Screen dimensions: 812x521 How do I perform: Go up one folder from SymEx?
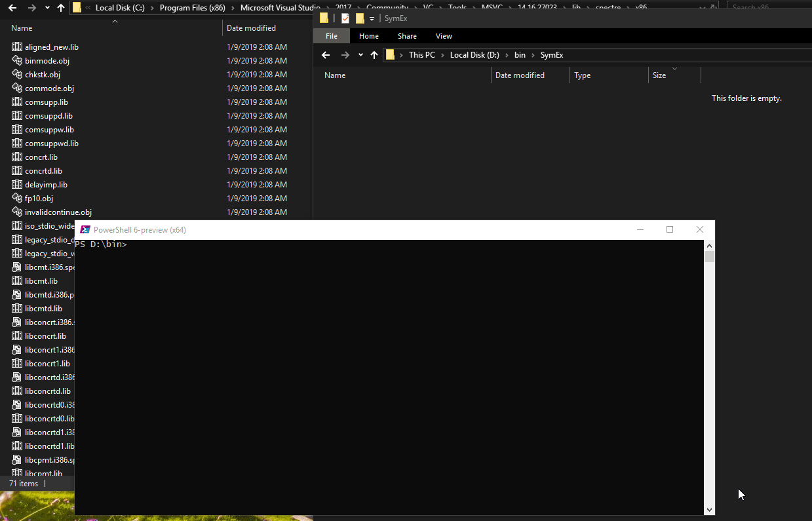(374, 55)
